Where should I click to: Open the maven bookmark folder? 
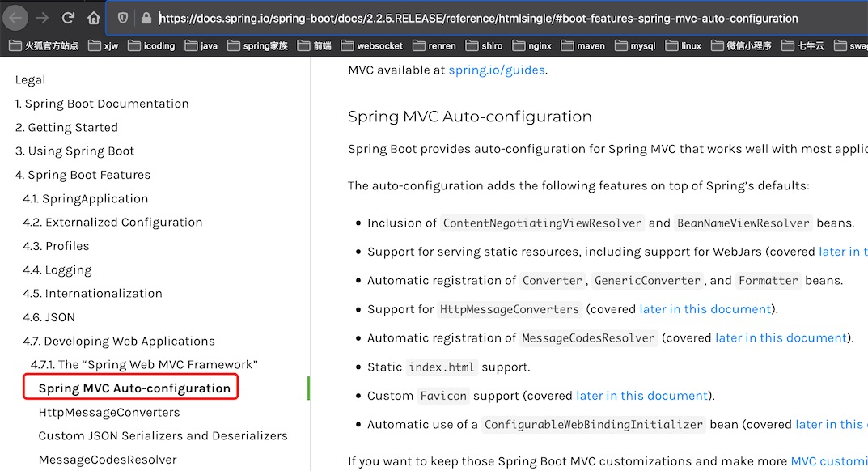click(583, 46)
